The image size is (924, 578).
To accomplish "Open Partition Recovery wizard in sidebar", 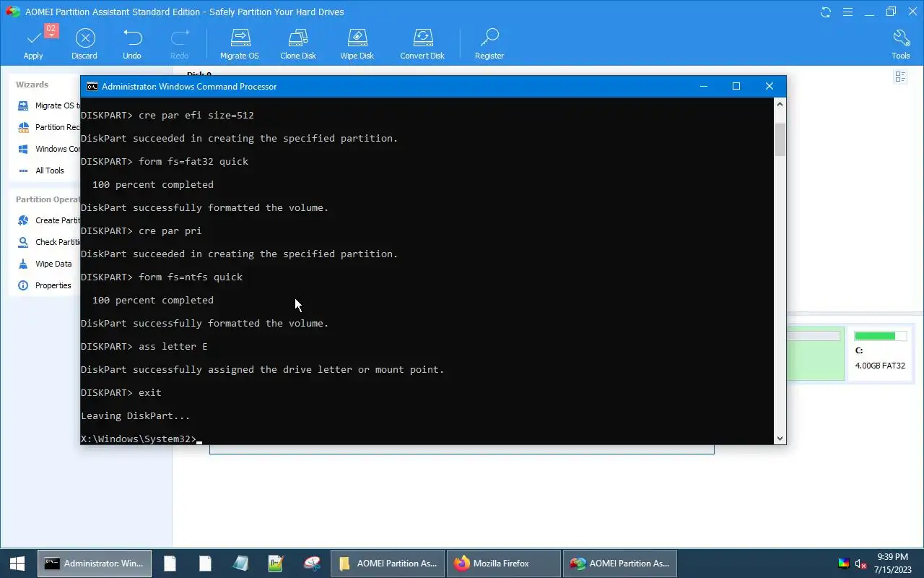I will point(48,127).
